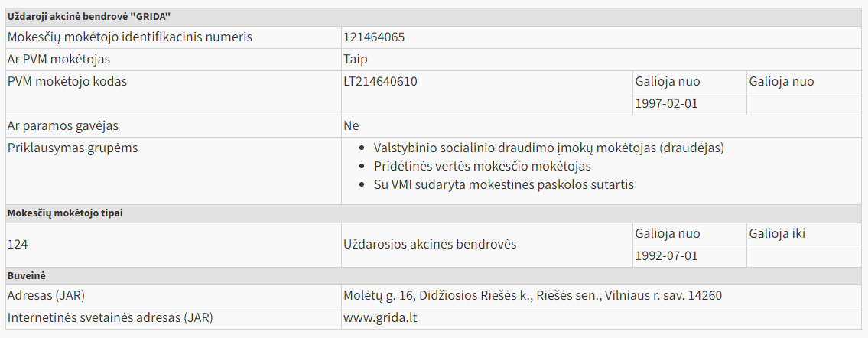Click the 'Mokesčių mokėtojo tipai' section header
868x338 pixels.
point(65,213)
